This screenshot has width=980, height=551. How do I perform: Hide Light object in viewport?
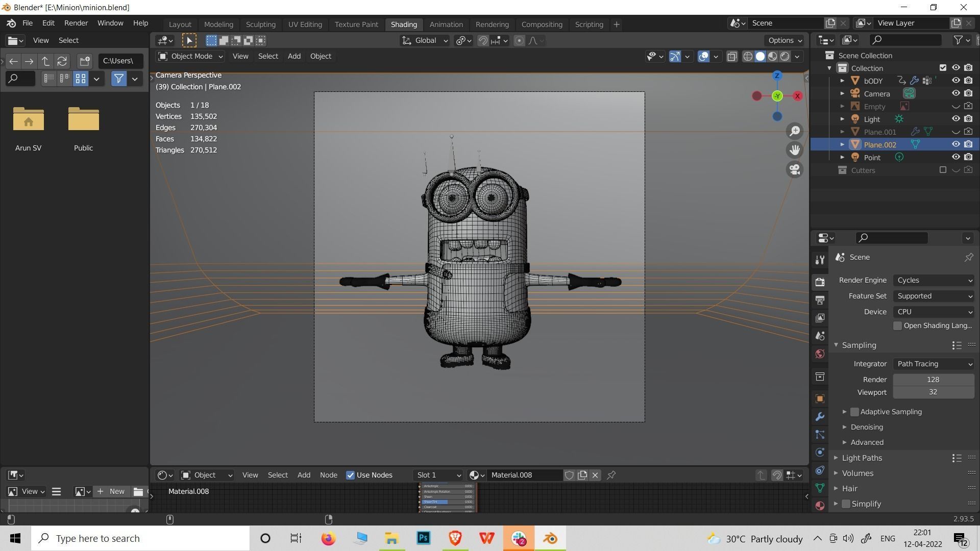[x=955, y=119]
